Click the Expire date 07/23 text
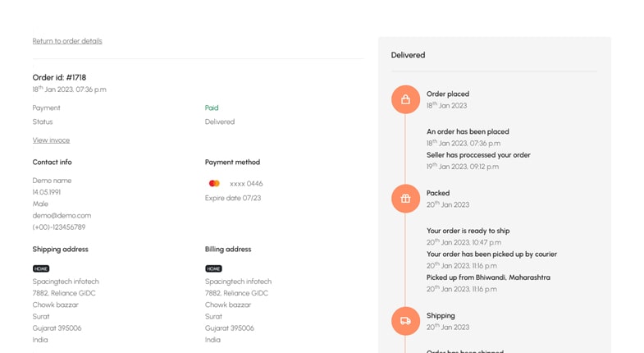The image size is (644, 353). tap(233, 198)
